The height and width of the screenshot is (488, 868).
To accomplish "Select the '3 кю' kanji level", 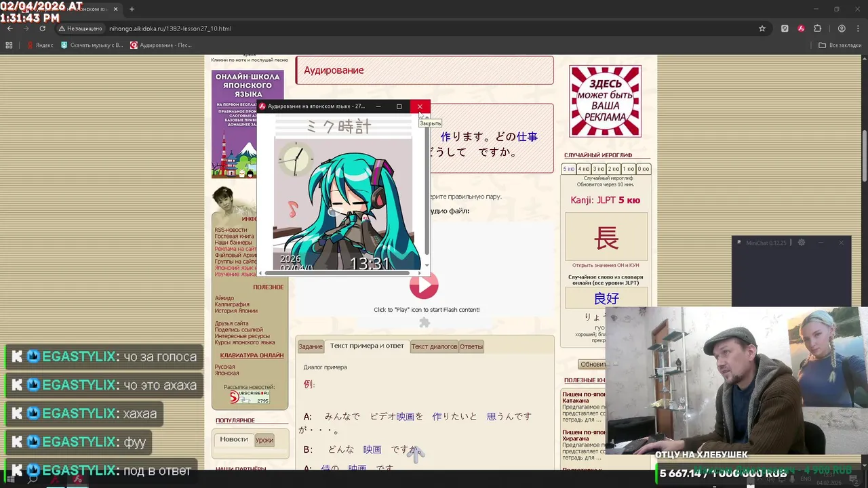I will pos(599,169).
